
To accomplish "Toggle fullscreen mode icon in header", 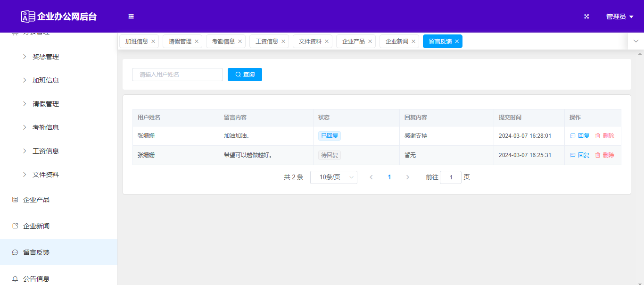I will [586, 17].
